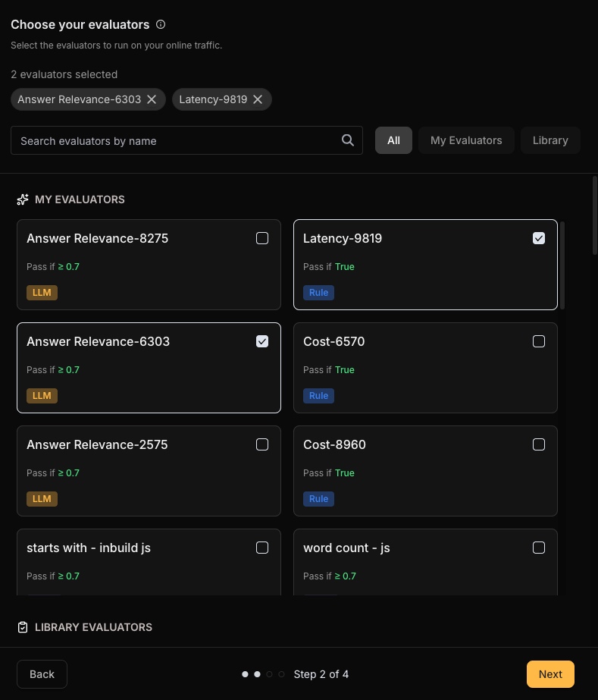Select the All filter tab
The width and height of the screenshot is (598, 700).
[x=393, y=140]
